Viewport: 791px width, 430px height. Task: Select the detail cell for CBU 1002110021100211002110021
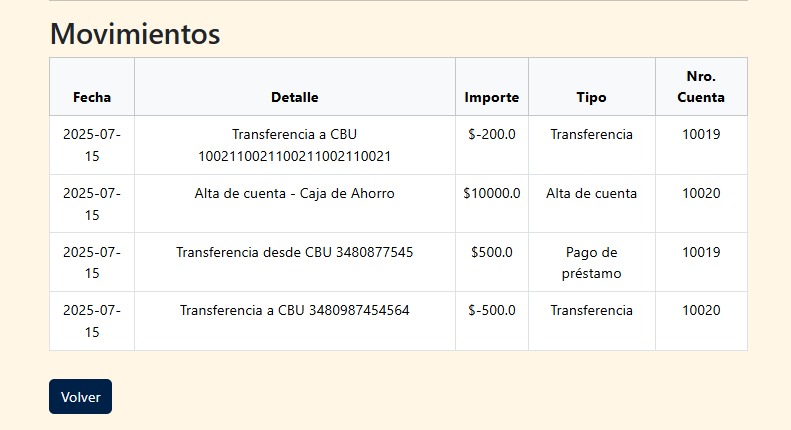point(295,145)
